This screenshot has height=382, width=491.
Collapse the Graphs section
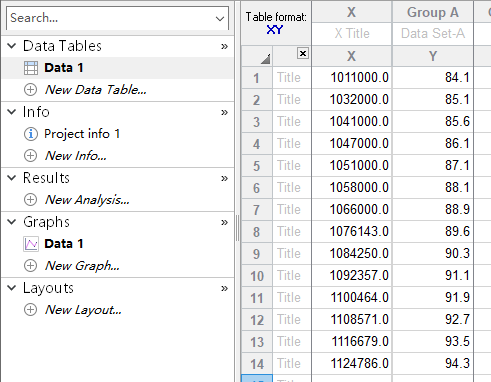12,222
